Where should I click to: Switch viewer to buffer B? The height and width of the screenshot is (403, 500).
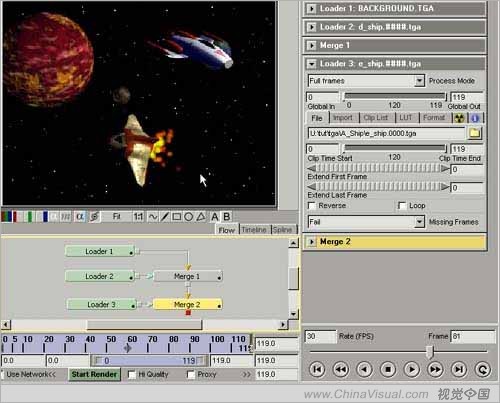[x=227, y=217]
